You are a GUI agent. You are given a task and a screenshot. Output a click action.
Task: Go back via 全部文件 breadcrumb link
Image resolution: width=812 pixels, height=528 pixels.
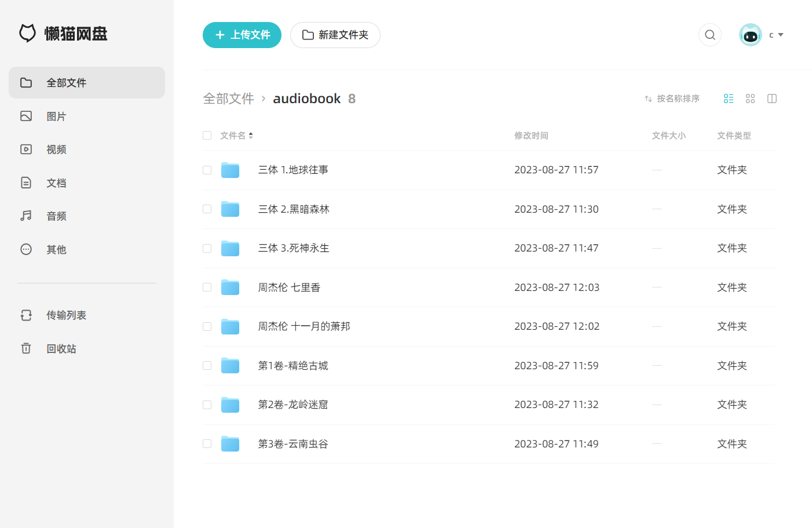tap(228, 99)
